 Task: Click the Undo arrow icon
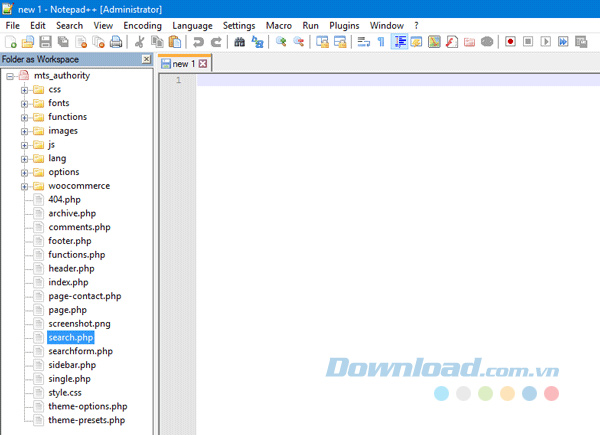(198, 42)
